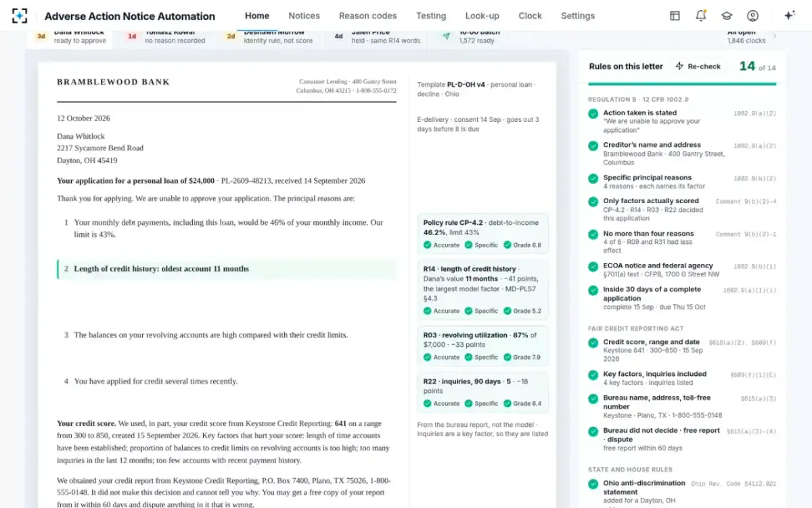The height and width of the screenshot is (508, 812).
Task: Click the paper-plane icon on the 10:00 batch card
Action: [x=447, y=36]
